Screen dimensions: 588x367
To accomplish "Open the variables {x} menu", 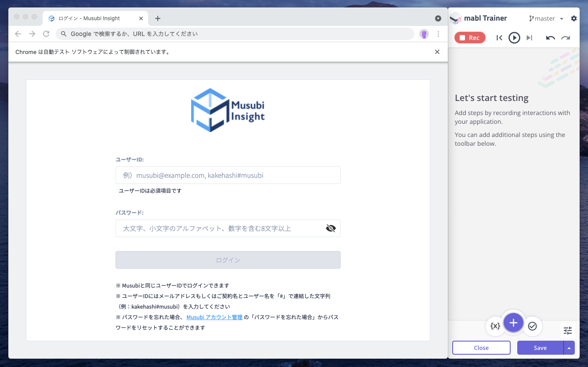I will [495, 326].
